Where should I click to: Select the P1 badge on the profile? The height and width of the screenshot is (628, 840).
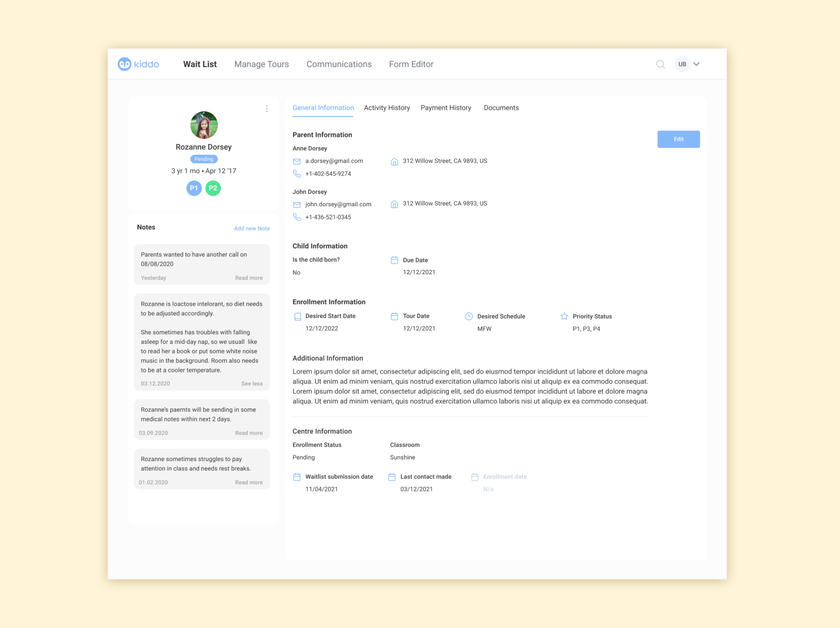click(x=194, y=188)
